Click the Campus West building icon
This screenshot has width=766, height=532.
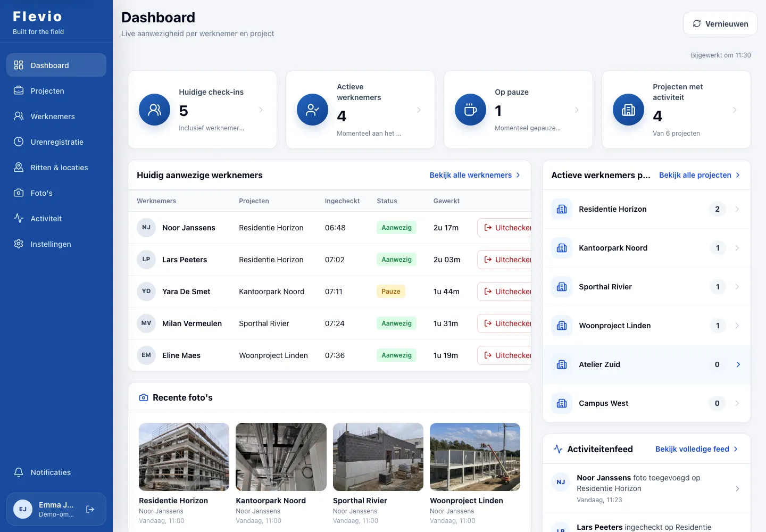(562, 403)
